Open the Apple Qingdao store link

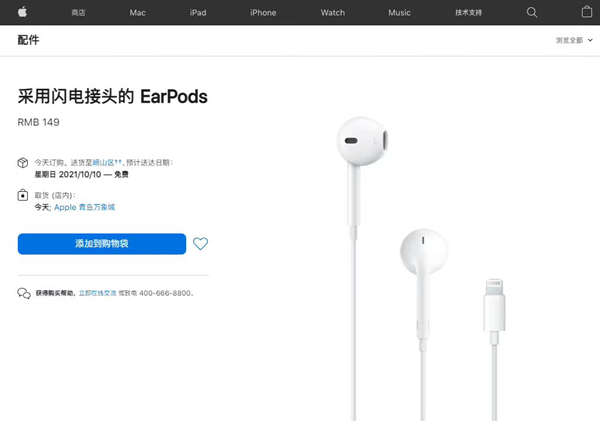[x=84, y=207]
